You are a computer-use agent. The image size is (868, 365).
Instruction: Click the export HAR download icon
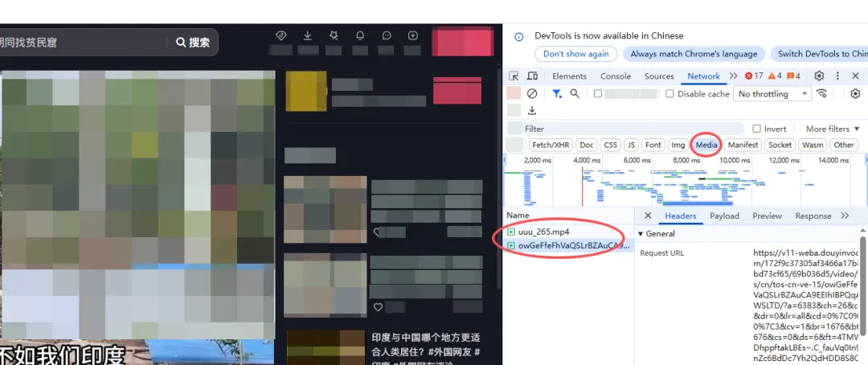pos(532,111)
